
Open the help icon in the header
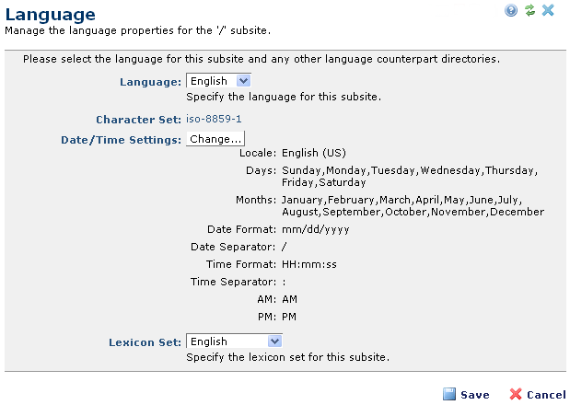[511, 10]
